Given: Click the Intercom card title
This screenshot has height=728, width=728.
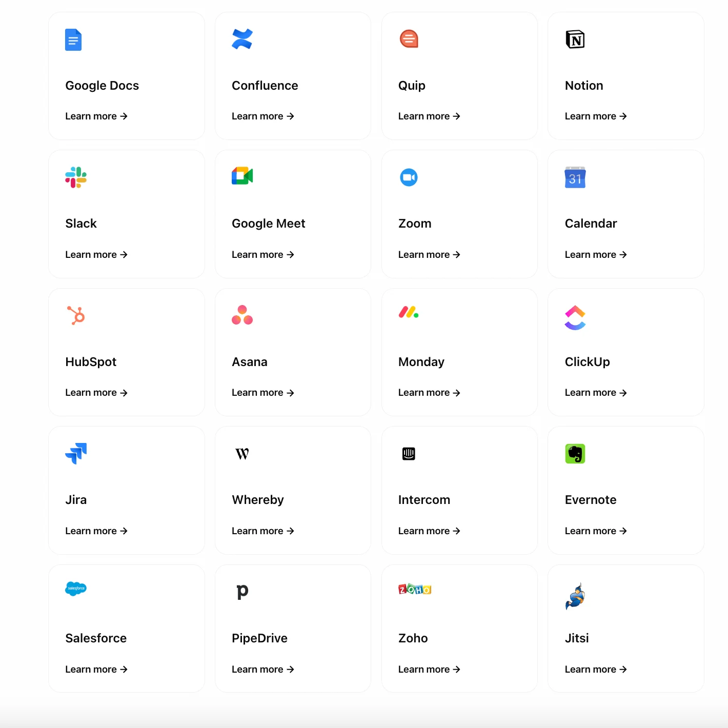Looking at the screenshot, I should point(424,500).
